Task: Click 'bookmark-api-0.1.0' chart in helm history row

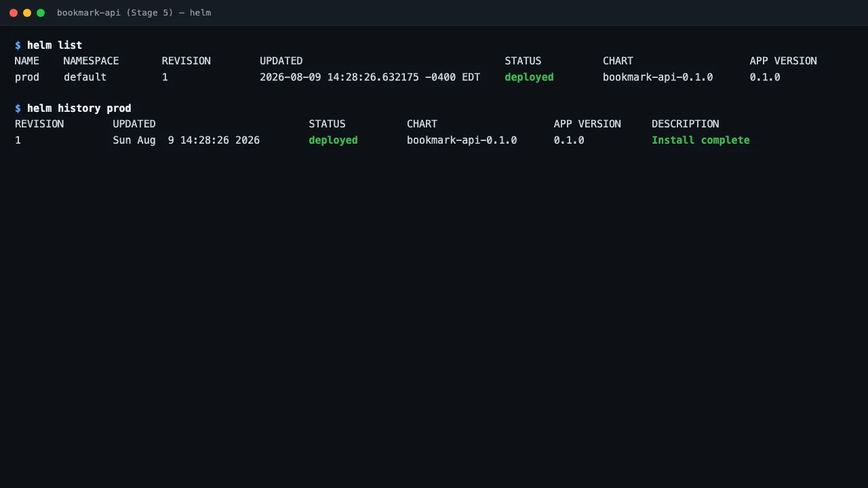Action: coord(462,140)
